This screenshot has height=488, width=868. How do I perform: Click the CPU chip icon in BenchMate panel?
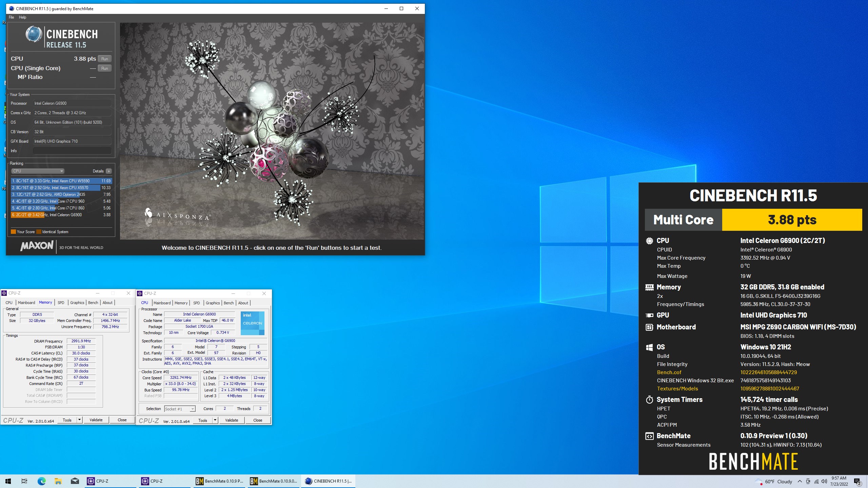(649, 241)
